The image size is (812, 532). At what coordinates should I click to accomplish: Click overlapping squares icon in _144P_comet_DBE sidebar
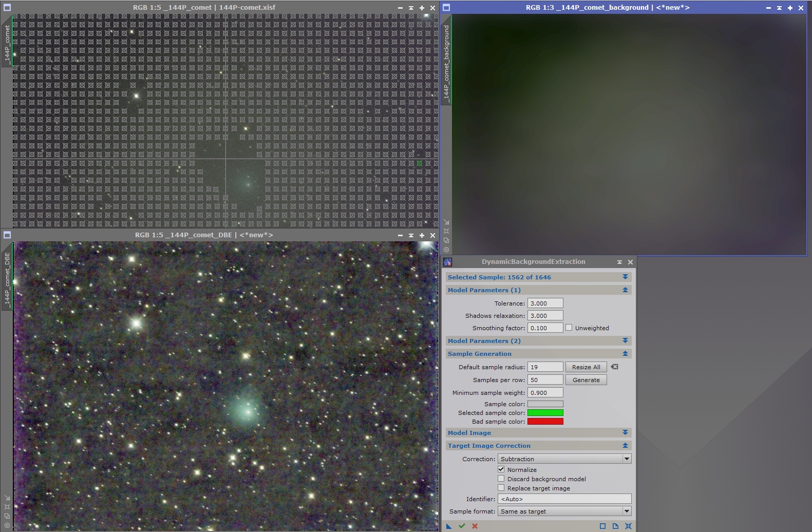click(x=7, y=516)
